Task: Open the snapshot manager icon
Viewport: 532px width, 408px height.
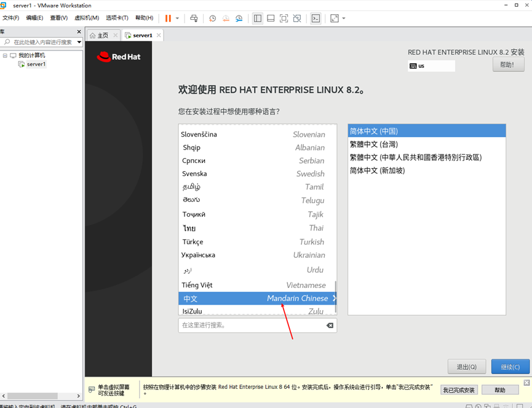Action: [239, 18]
